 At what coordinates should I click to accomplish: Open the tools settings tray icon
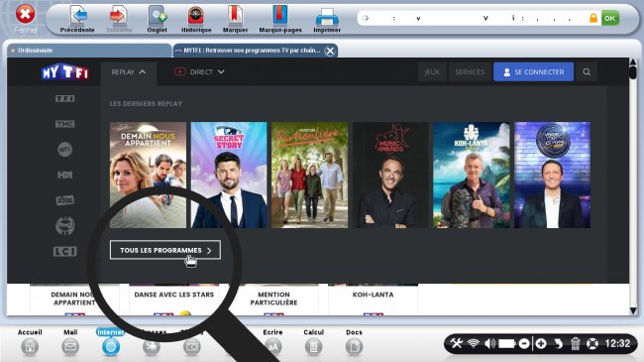[x=456, y=343]
